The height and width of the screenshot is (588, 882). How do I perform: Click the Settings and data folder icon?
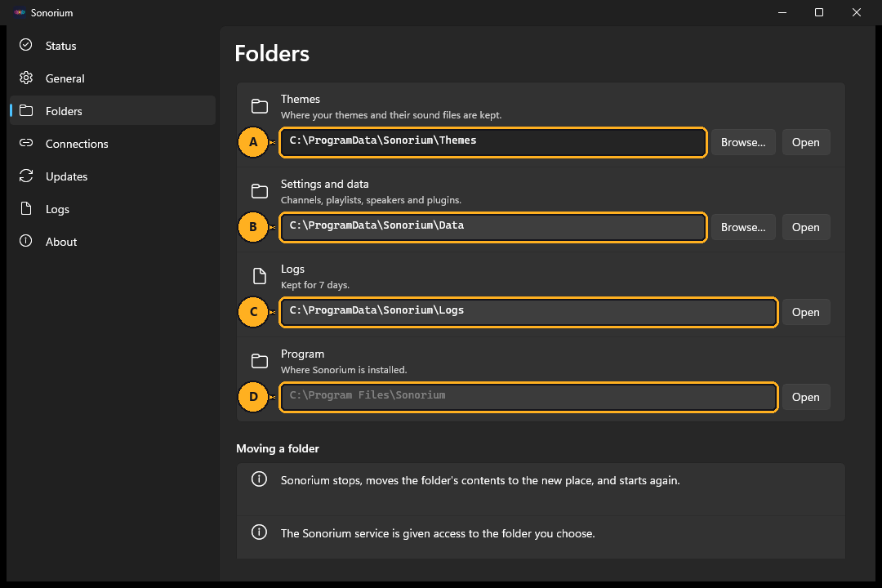[260, 191]
